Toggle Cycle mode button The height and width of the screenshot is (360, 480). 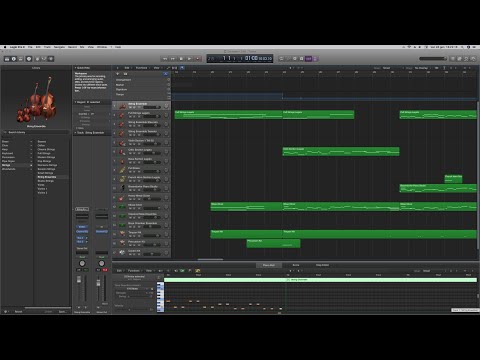click(281, 59)
